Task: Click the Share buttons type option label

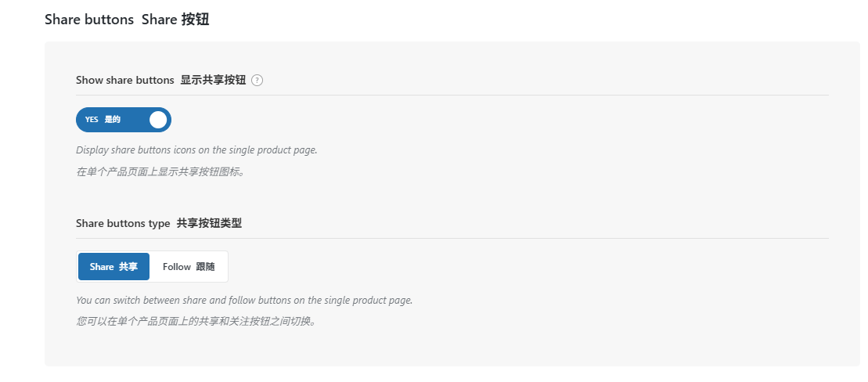Action: pos(159,224)
